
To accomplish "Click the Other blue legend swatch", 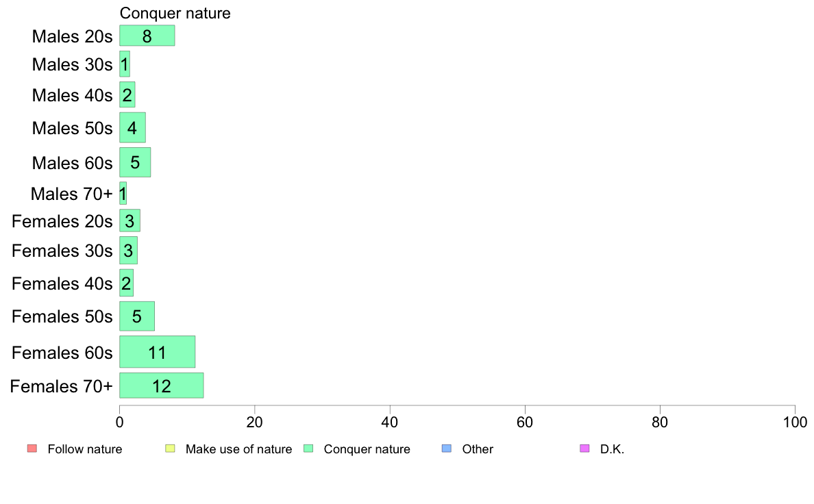I will tap(447, 449).
